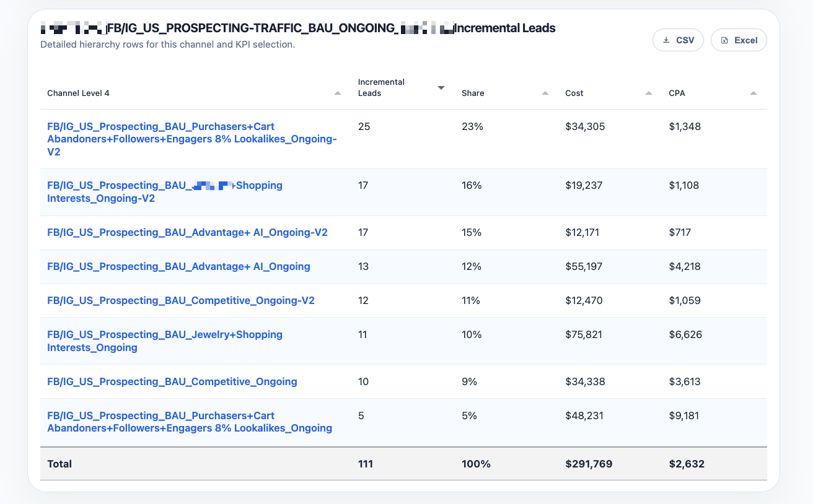The image size is (813, 504).
Task: Select the $1,108 CPA cell
Action: (683, 186)
